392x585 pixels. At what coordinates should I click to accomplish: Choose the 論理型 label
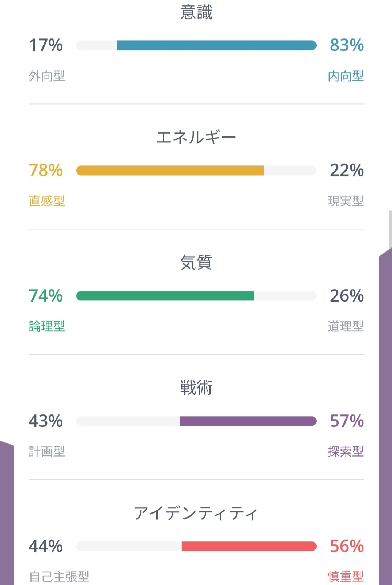pyautogui.click(x=47, y=326)
